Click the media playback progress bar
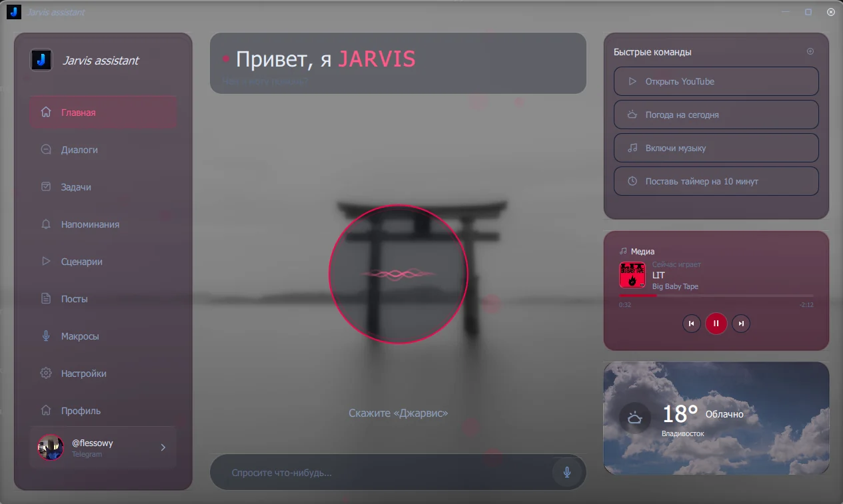This screenshot has height=504, width=843. (x=716, y=295)
